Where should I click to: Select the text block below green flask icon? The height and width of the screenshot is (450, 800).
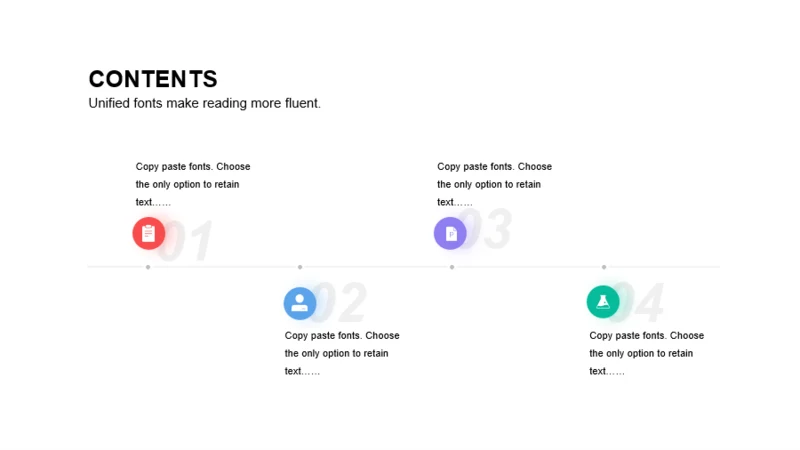(646, 353)
